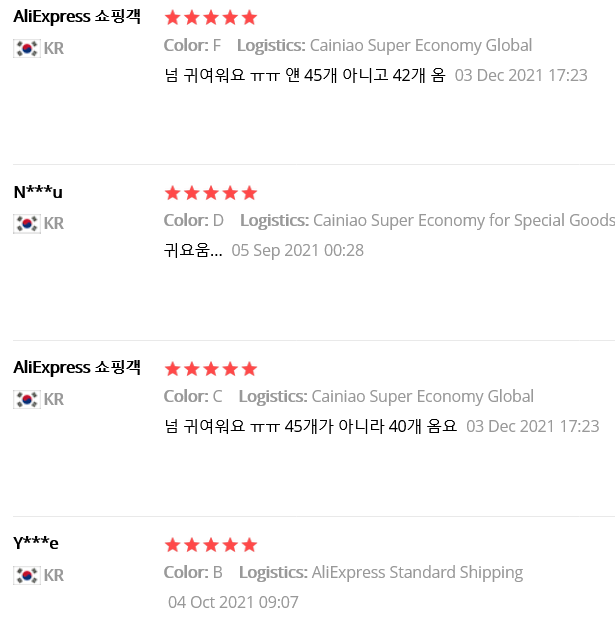Click the reviewer name N***u
The image size is (615, 637).
point(38,192)
